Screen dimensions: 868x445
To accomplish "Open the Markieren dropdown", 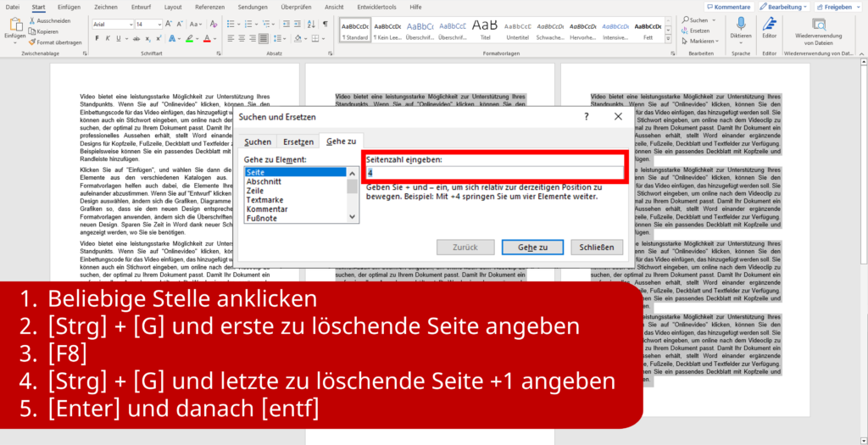I will click(700, 41).
